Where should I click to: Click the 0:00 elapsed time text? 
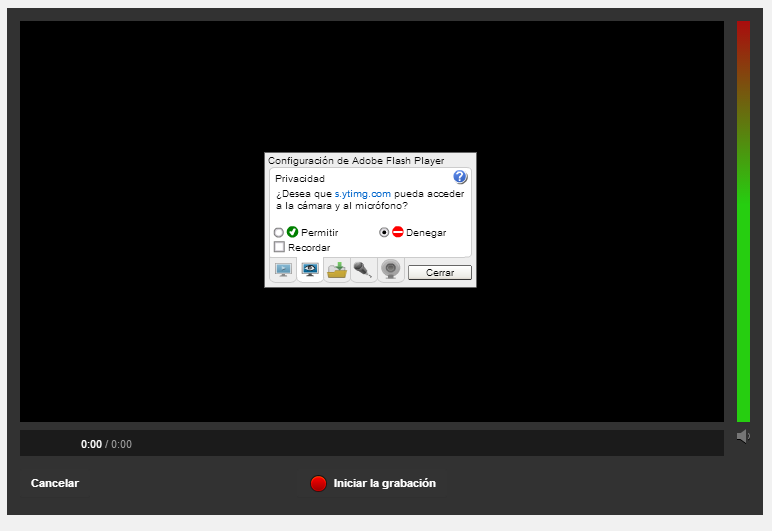91,444
